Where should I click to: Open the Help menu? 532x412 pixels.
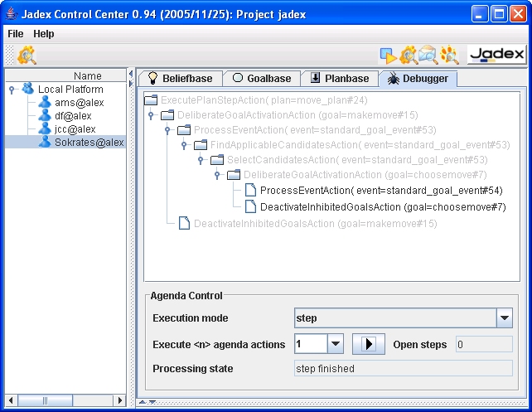(x=43, y=34)
